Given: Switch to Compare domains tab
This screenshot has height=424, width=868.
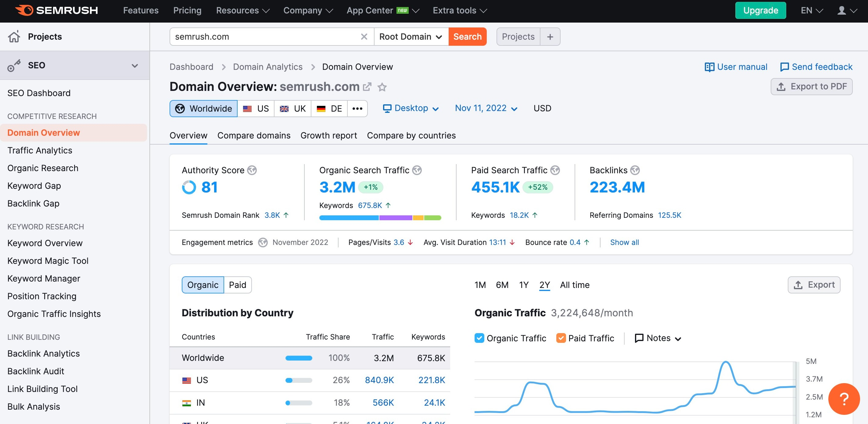Looking at the screenshot, I should [x=254, y=135].
